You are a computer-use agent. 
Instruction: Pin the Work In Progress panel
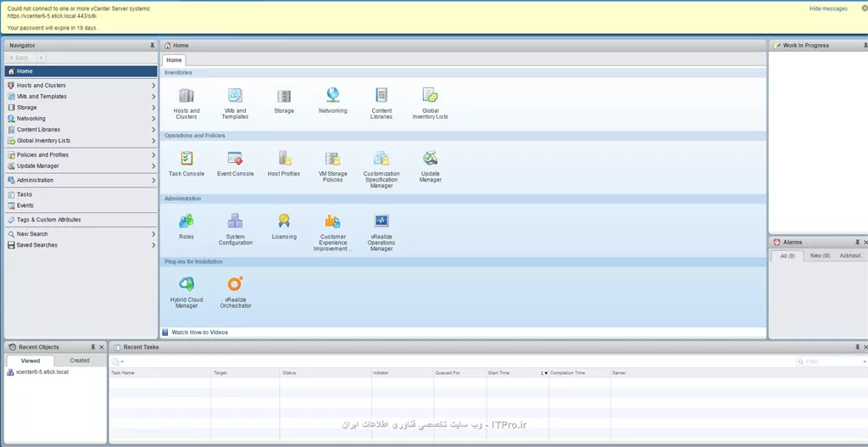click(x=865, y=46)
